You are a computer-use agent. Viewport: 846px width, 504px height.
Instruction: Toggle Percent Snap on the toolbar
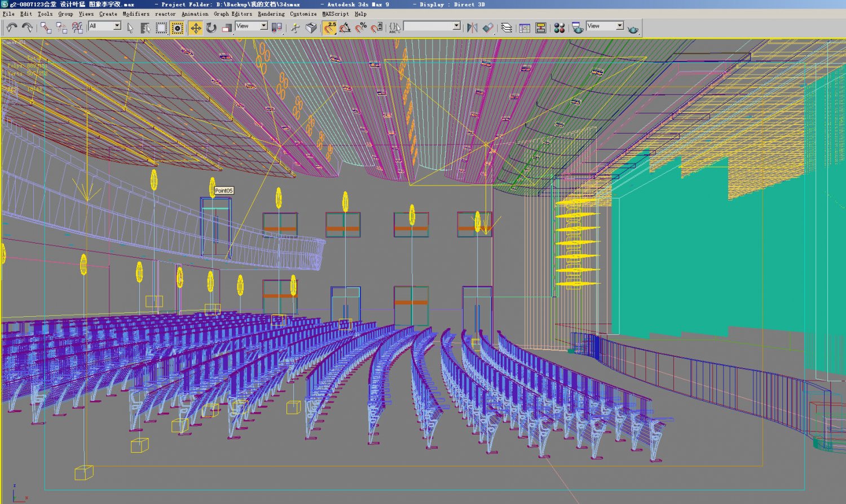coord(361,26)
